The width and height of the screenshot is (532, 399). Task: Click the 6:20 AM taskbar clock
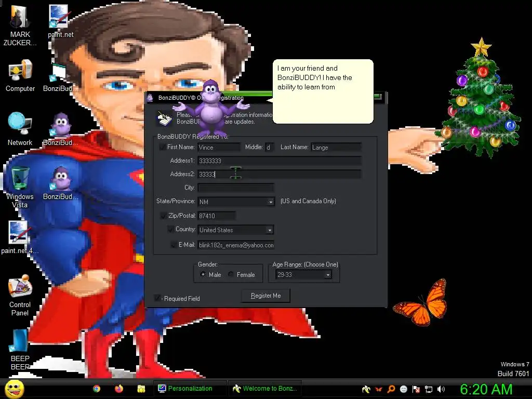[486, 389]
